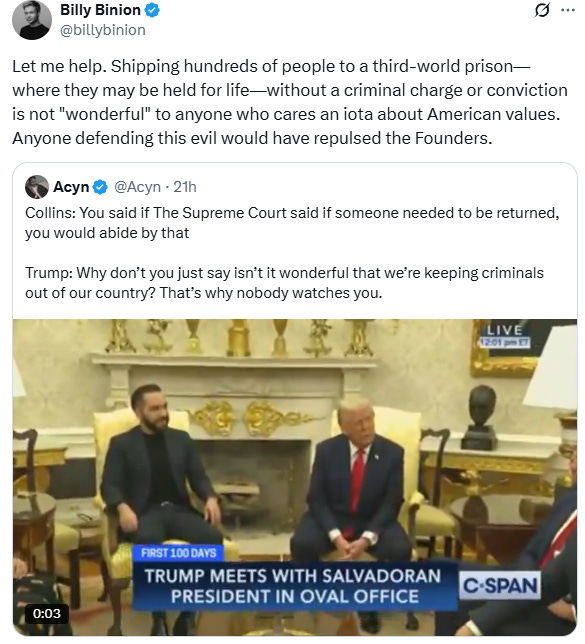Image resolution: width=585 pixels, height=644 pixels.
Task: Click the 0:03 video duration badge
Action: pyautogui.click(x=47, y=613)
